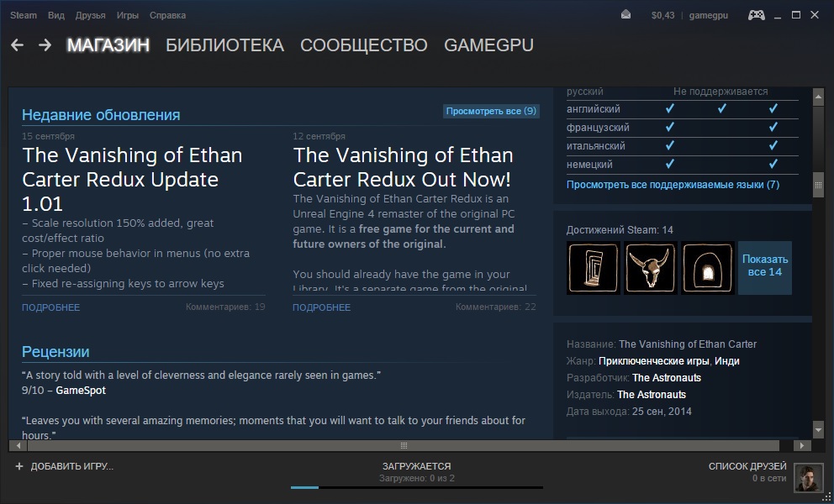Click the download progress bar
The image size is (834, 504).
[x=416, y=487]
